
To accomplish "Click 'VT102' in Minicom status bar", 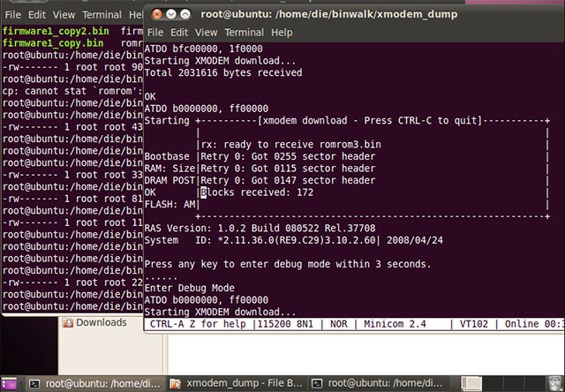I will pyautogui.click(x=474, y=324).
